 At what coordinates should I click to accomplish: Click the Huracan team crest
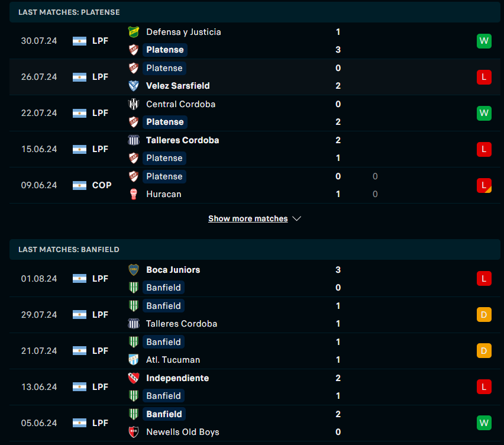(x=134, y=194)
